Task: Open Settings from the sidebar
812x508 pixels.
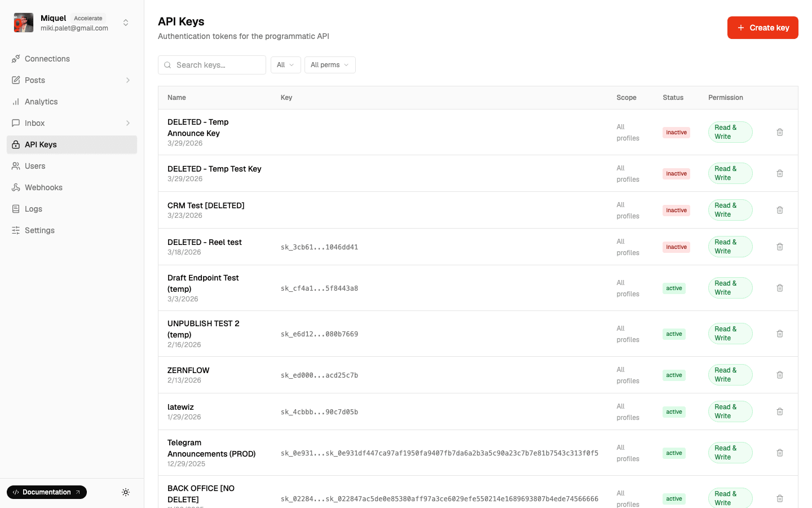Action: tap(39, 230)
